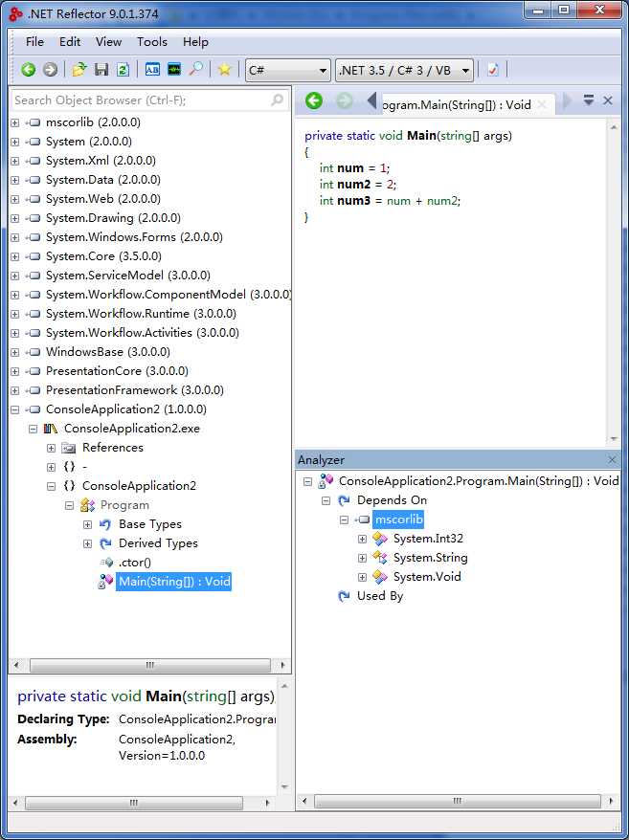Viewport: 629px width, 840px height.
Task: Click the Refresh toolbar icon
Action: 123,70
